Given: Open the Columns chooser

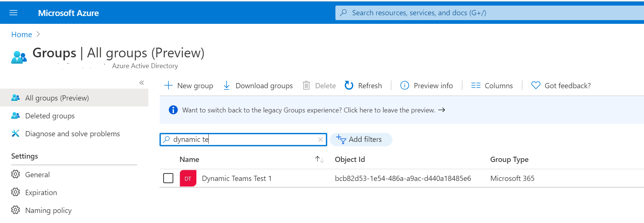Looking at the screenshot, I should coord(492,86).
